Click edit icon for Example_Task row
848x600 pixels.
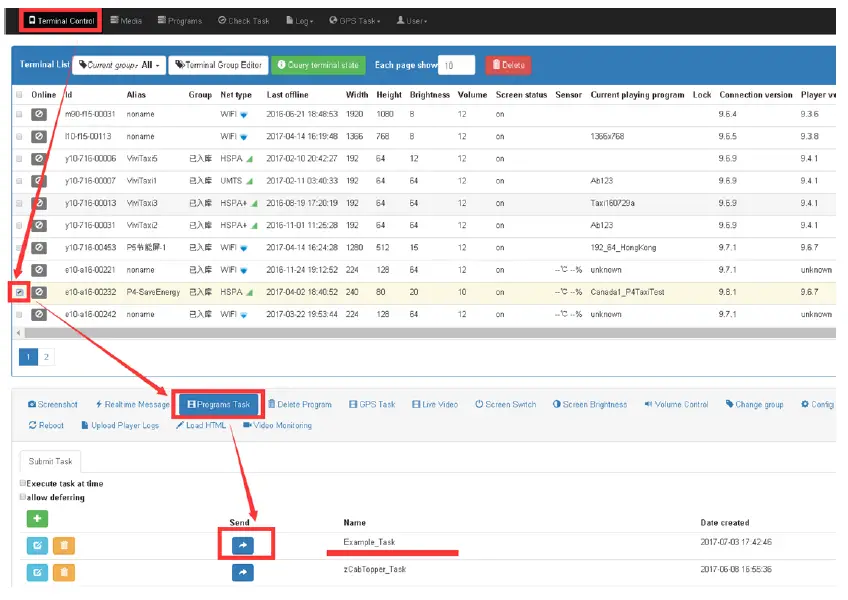(37, 545)
